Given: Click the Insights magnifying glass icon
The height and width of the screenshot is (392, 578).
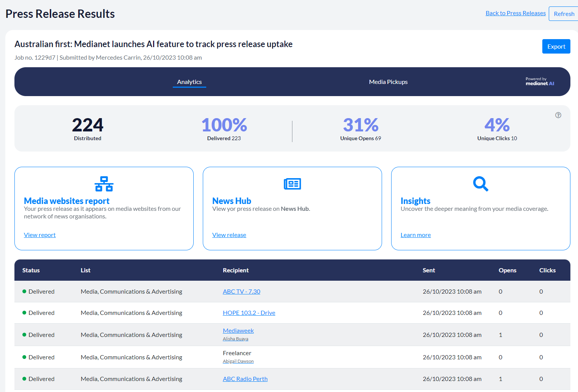Looking at the screenshot, I should coord(480,184).
